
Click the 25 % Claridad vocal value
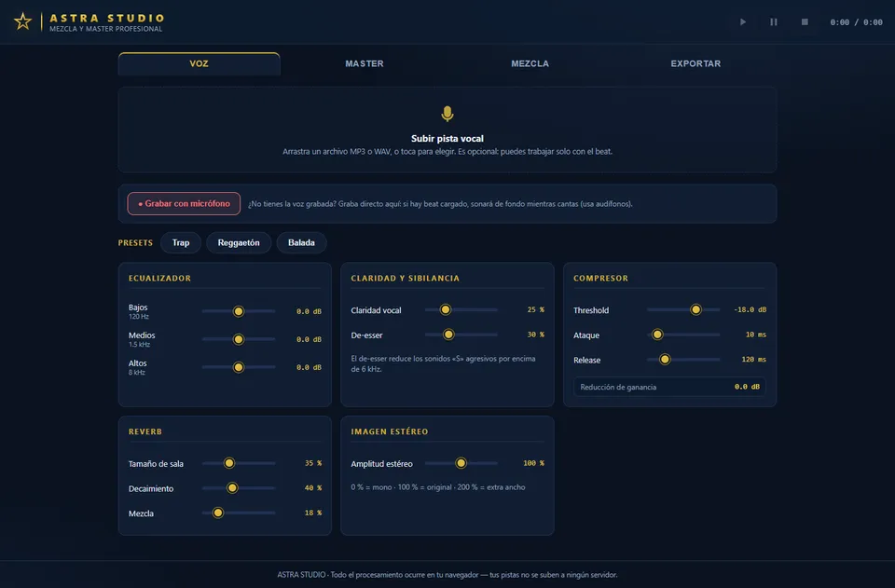535,309
